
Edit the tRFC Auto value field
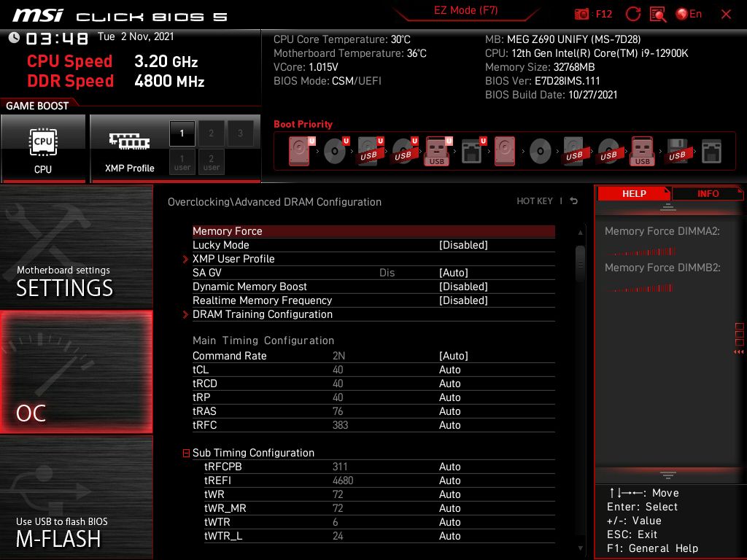point(449,425)
